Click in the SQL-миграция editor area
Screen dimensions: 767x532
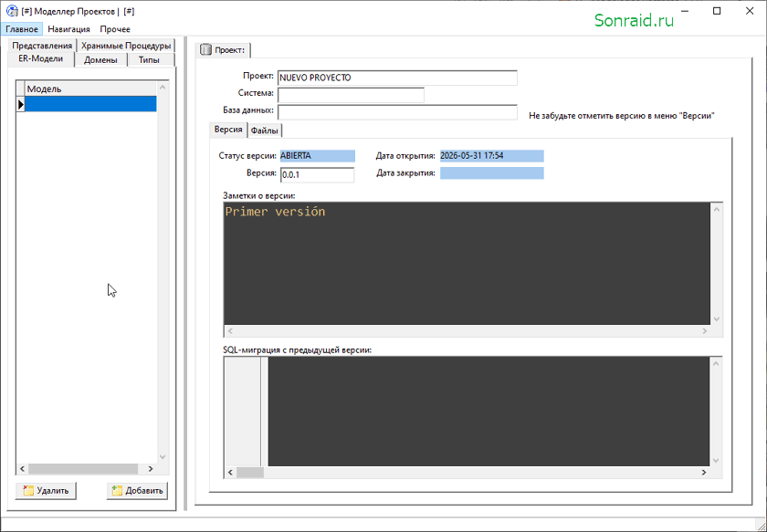[489, 412]
